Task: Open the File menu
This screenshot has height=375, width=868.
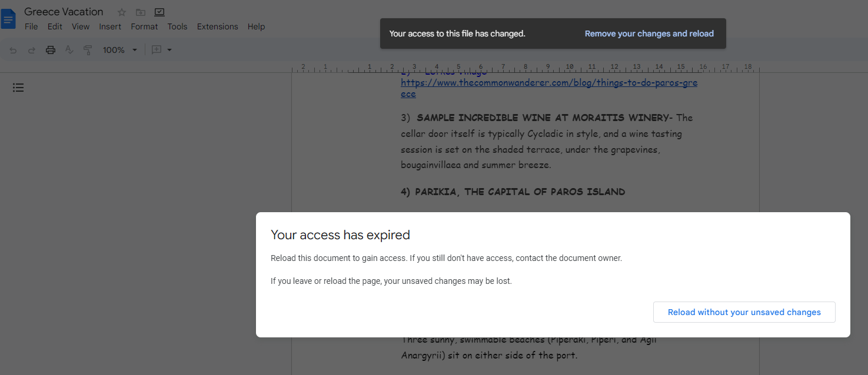Action: [x=31, y=26]
